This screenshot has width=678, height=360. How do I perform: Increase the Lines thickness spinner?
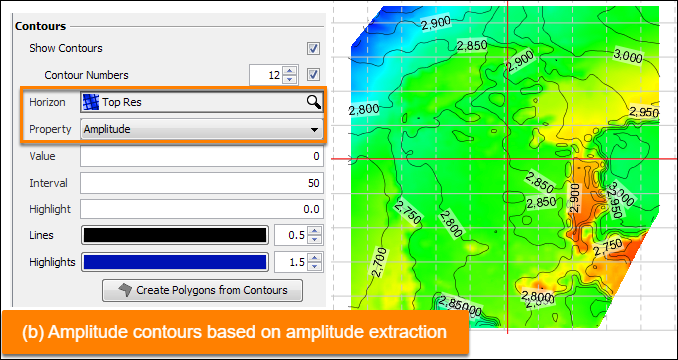tap(315, 231)
